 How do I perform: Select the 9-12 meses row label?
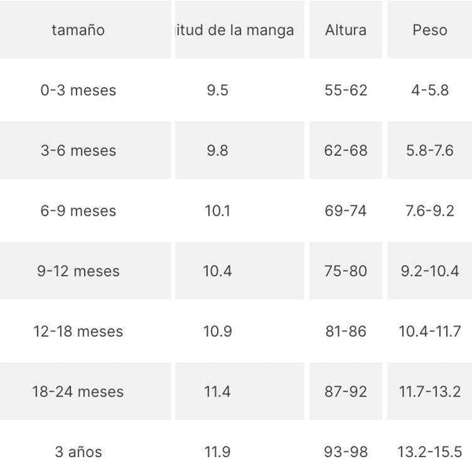[79, 271]
